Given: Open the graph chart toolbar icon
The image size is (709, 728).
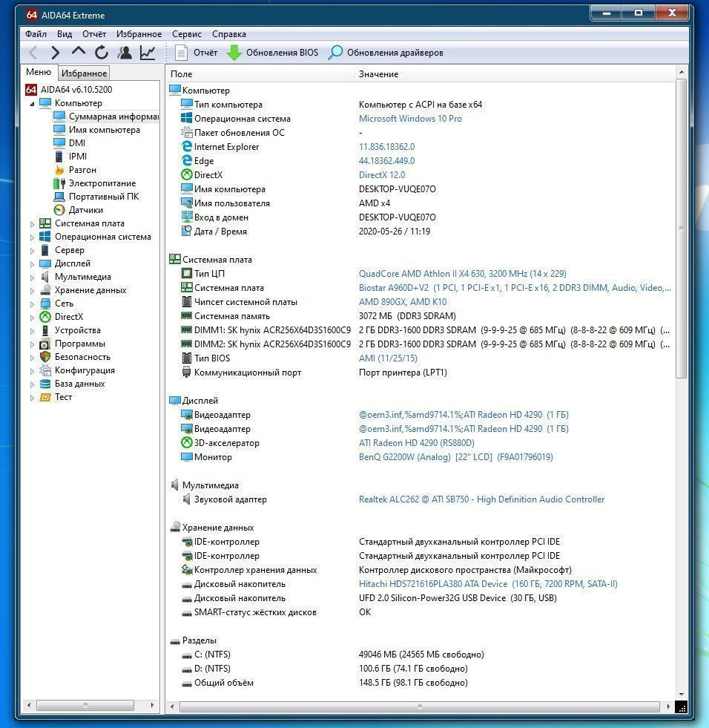Looking at the screenshot, I should tap(148, 53).
